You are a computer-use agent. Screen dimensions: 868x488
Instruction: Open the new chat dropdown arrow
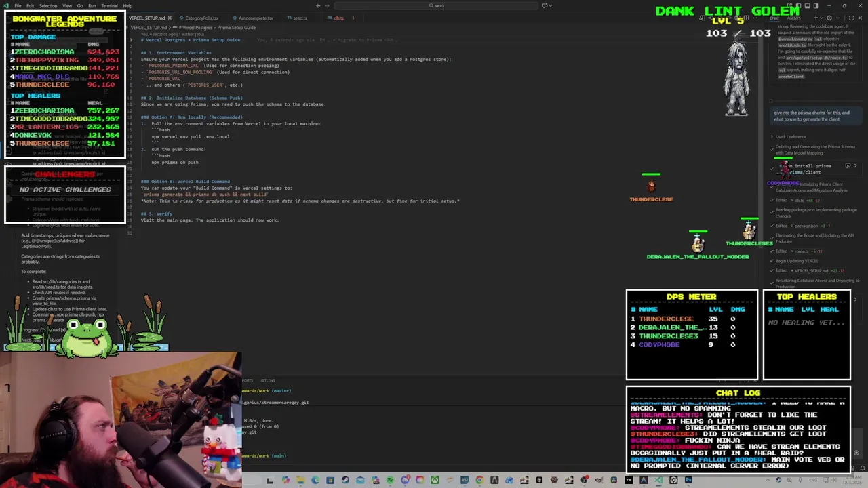[821, 18]
